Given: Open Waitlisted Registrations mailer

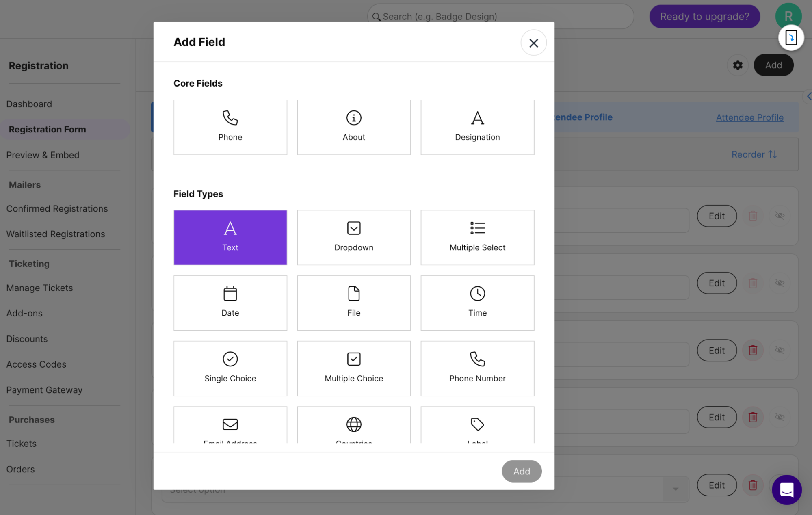Looking at the screenshot, I should [x=56, y=234].
